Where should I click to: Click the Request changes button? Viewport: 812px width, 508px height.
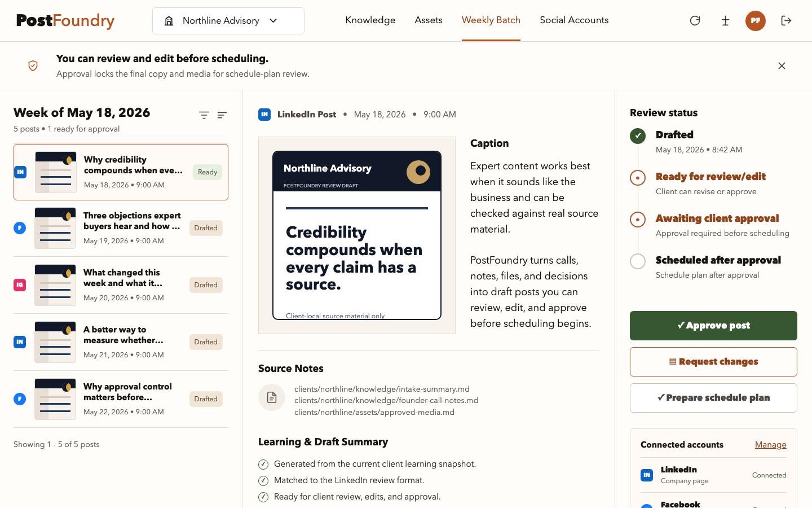[713, 362]
